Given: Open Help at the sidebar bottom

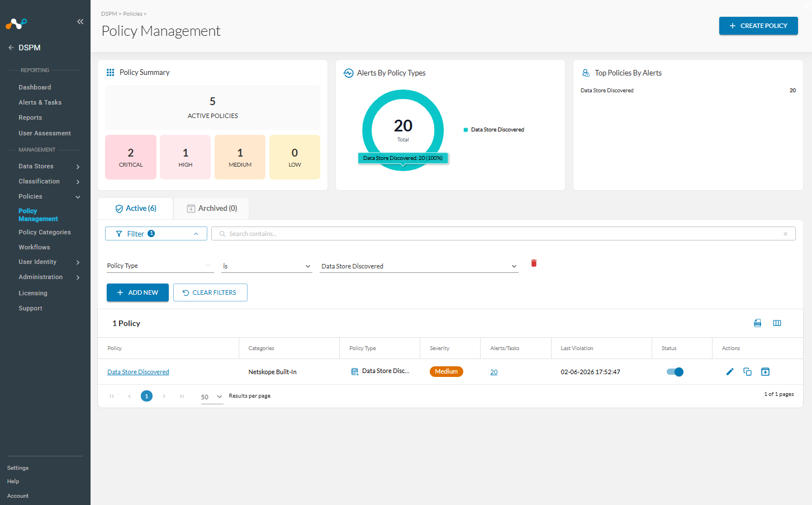Looking at the screenshot, I should (x=13, y=482).
